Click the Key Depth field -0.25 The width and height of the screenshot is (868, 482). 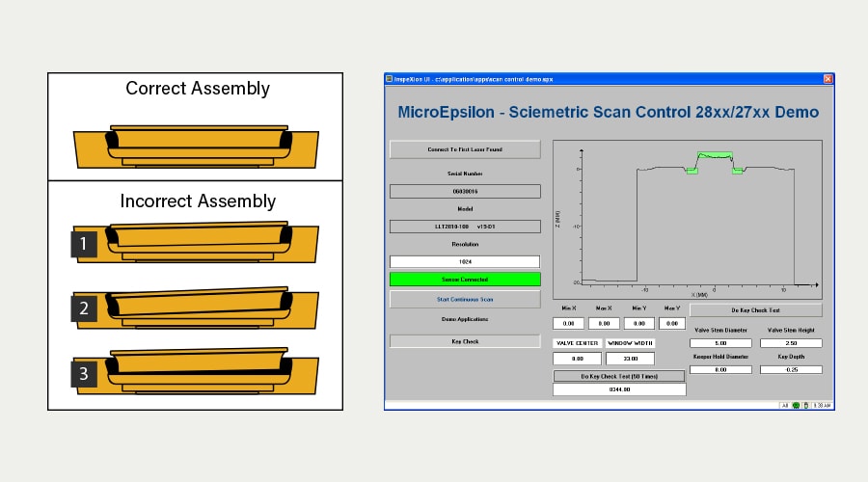791,369
